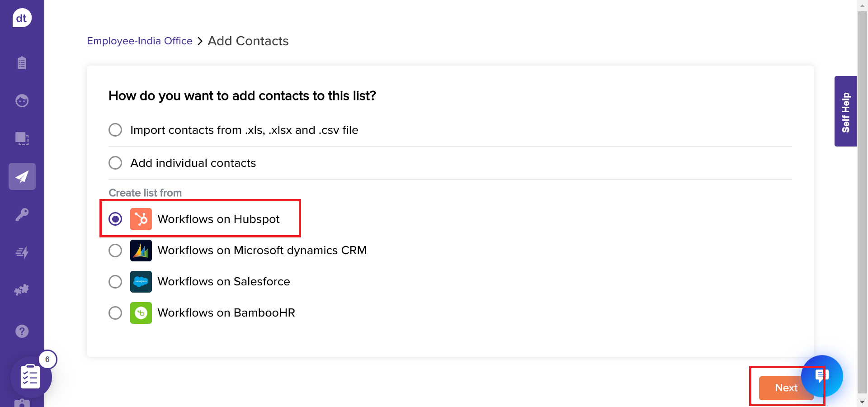Open the question mark help icon
868x407 pixels.
[22, 331]
